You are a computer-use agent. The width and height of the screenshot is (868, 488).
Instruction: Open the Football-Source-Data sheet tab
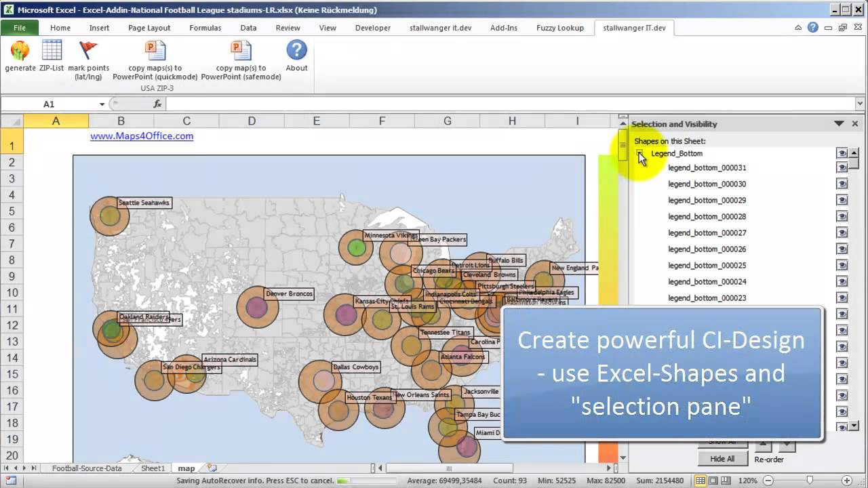click(87, 468)
